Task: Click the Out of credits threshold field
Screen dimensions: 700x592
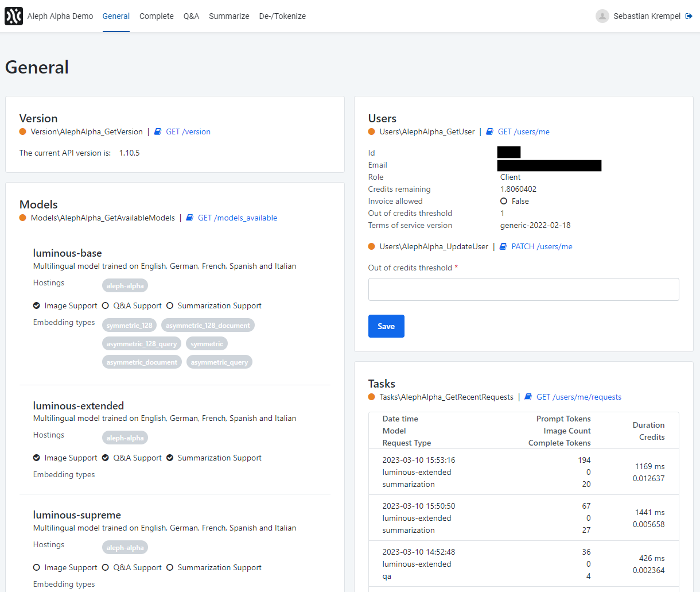Action: point(523,289)
